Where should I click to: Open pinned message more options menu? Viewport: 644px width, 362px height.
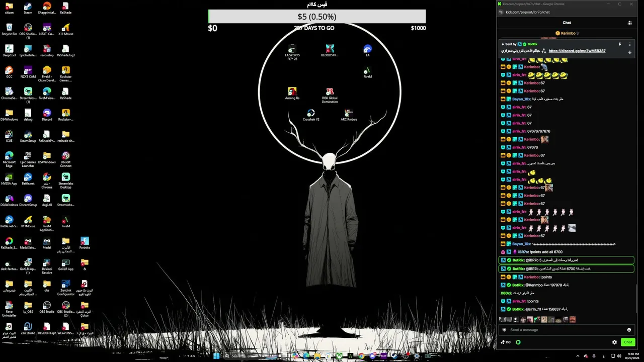click(629, 44)
